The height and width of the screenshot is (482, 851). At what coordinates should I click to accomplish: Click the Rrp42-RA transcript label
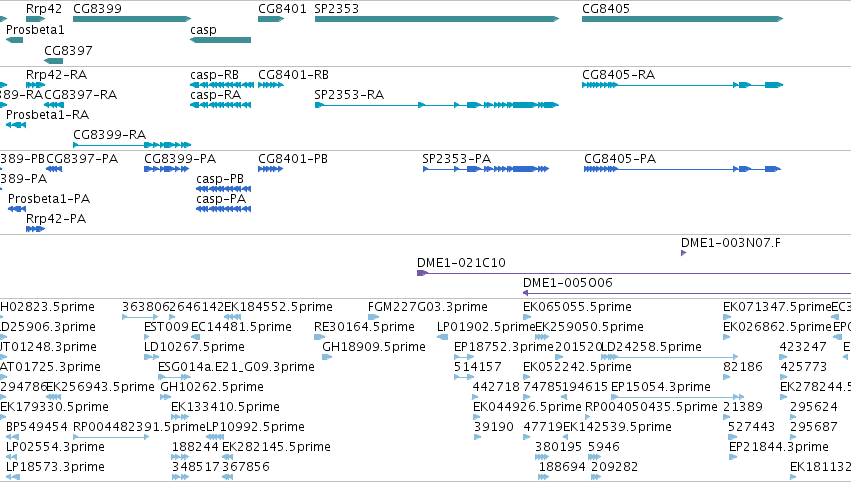click(56, 74)
